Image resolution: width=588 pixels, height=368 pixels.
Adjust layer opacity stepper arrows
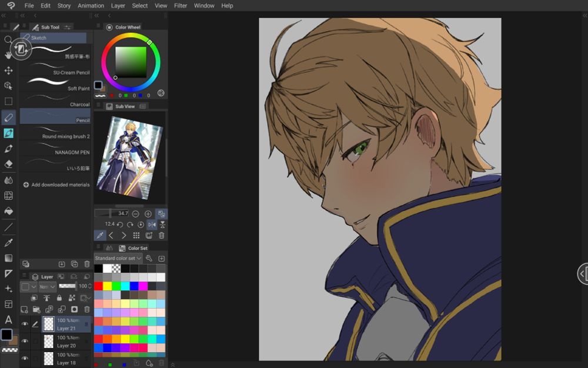(89, 286)
